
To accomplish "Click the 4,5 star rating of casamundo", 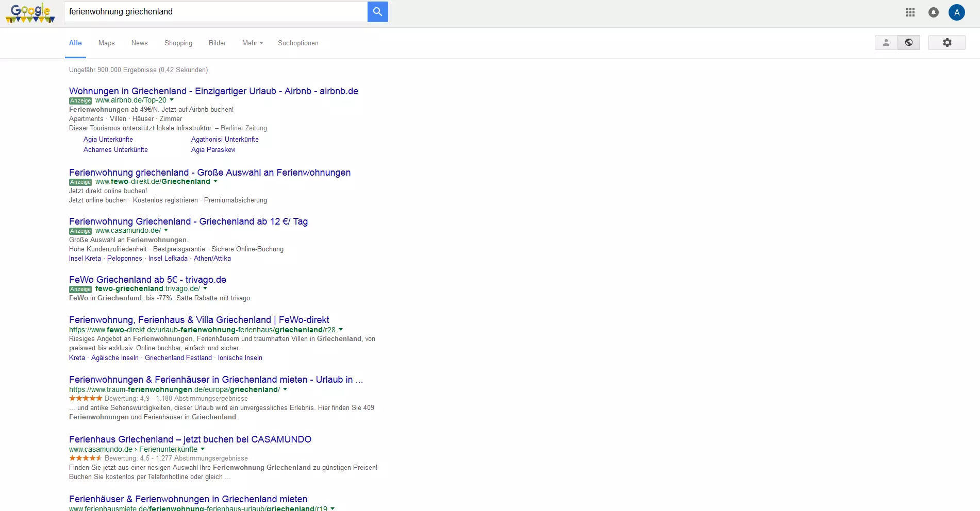I will coord(86,458).
